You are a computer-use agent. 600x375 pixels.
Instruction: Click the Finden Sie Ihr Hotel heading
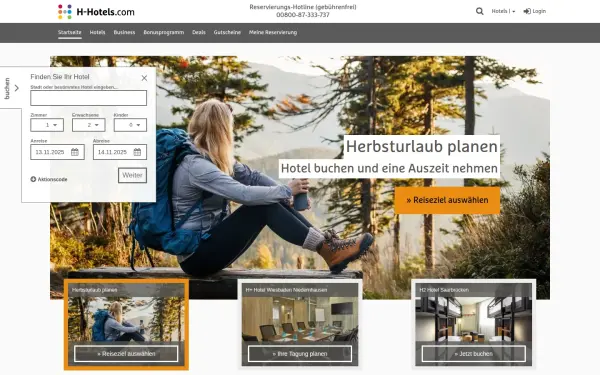coord(60,77)
